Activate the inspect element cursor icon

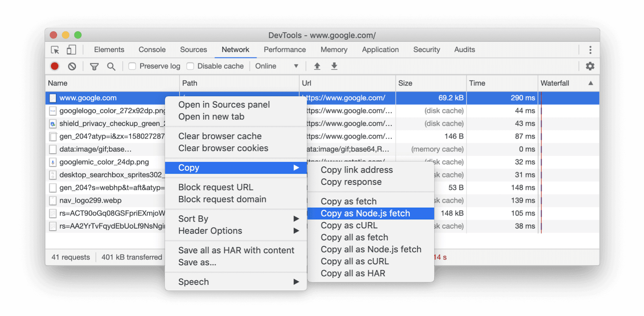(55, 50)
